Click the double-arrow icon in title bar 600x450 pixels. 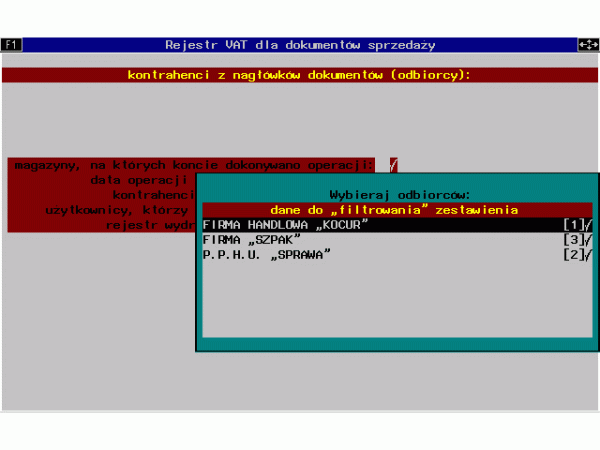coord(588,45)
